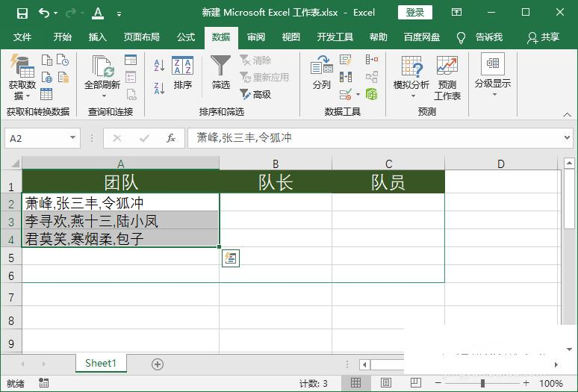Select the Sheet1 tab
The height and width of the screenshot is (392, 578).
click(x=101, y=364)
